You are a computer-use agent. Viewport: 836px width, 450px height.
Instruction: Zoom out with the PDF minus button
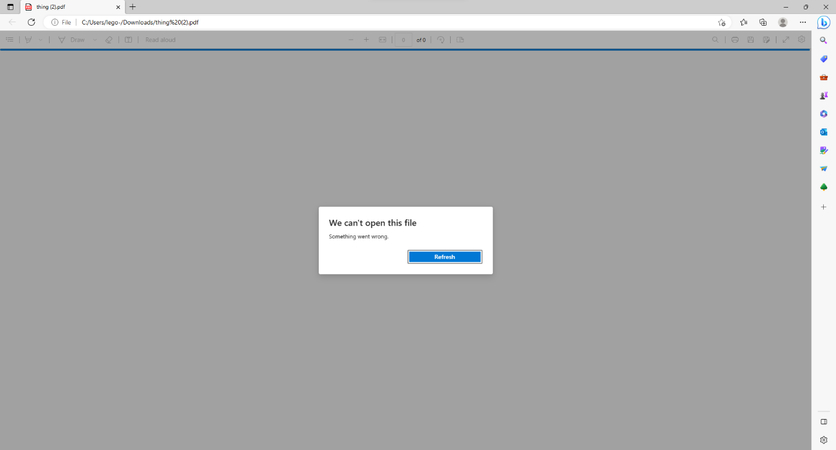point(351,39)
